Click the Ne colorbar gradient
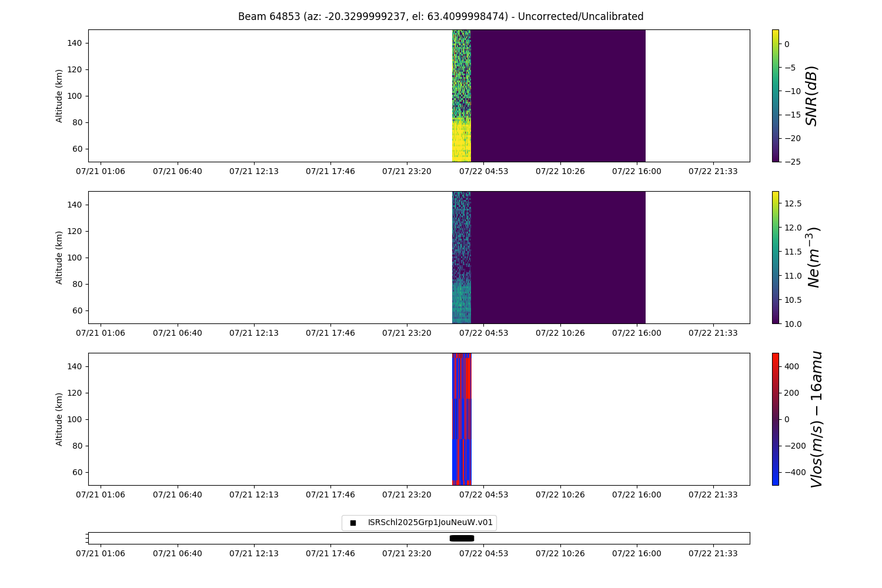The image size is (882, 588). [775, 257]
